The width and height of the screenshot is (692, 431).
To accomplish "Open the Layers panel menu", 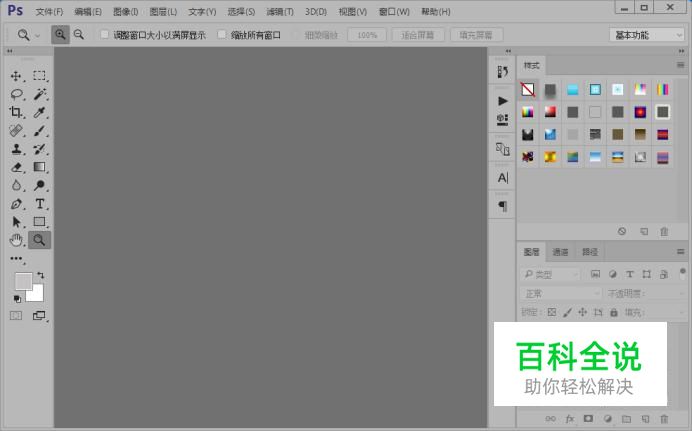I will click(680, 251).
